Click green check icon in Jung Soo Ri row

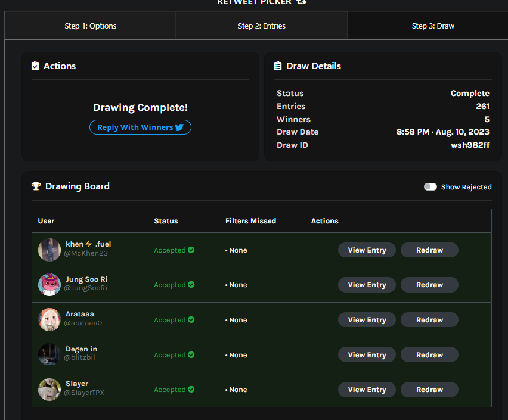(191, 284)
